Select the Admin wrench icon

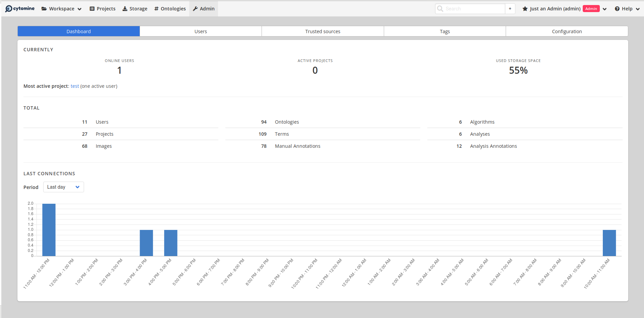click(195, 8)
